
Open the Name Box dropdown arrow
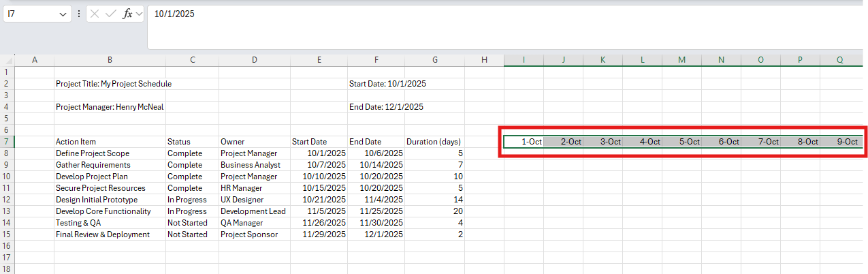pyautogui.click(x=63, y=14)
